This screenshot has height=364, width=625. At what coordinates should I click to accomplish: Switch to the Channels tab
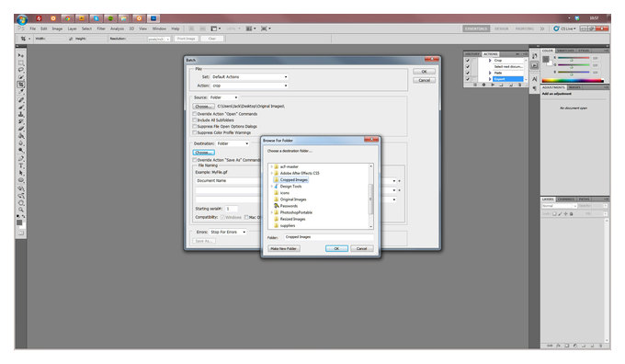565,199
